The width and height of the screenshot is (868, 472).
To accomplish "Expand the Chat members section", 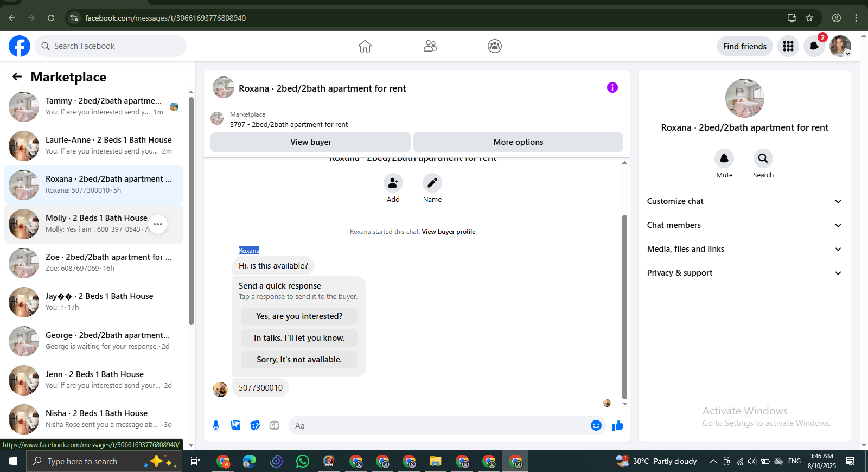I will [x=744, y=225].
